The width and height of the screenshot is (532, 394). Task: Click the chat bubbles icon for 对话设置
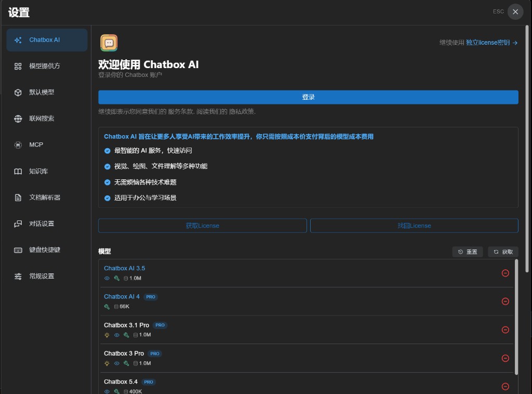point(18,224)
